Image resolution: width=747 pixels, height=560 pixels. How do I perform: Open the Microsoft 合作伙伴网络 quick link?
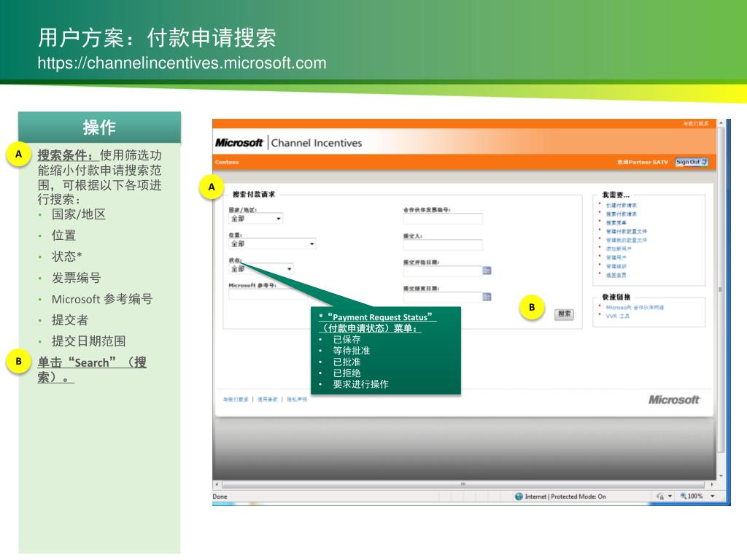[635, 308]
